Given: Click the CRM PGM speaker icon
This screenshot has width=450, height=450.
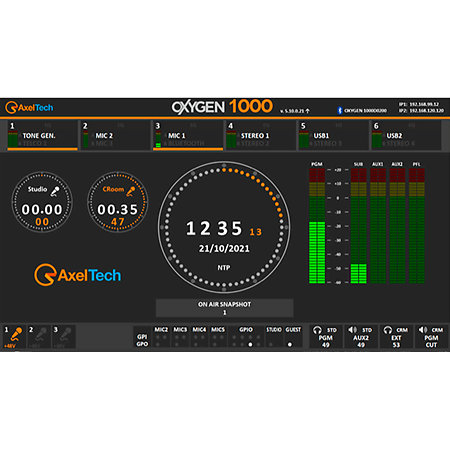Looking at the screenshot, I should (x=423, y=330).
